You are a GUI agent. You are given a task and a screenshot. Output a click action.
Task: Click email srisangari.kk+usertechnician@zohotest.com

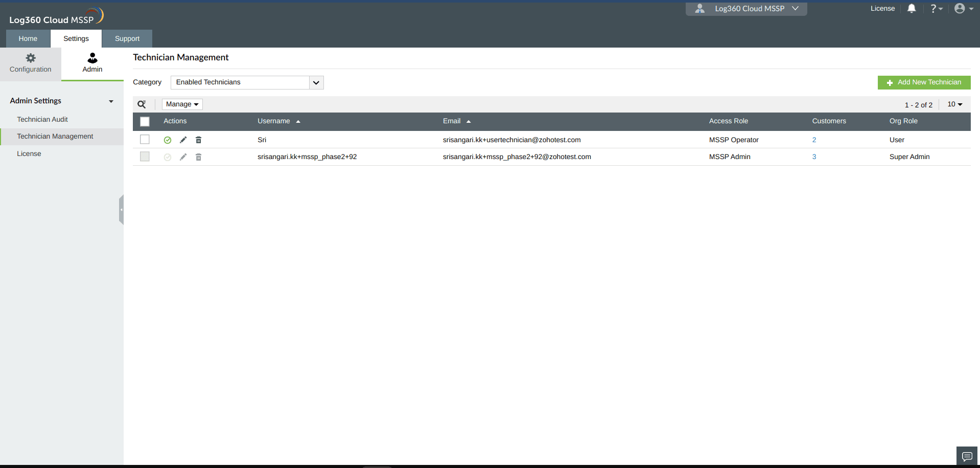pos(512,140)
